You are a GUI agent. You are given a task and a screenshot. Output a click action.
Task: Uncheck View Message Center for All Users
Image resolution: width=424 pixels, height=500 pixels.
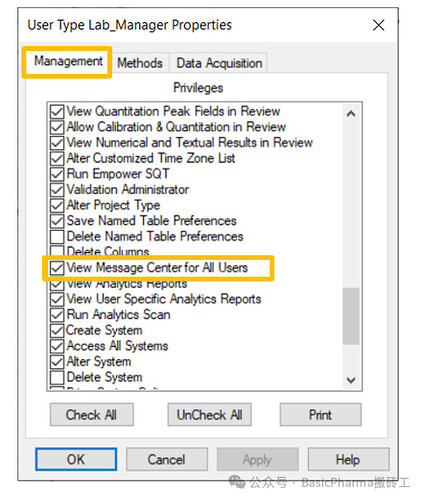coord(57,268)
